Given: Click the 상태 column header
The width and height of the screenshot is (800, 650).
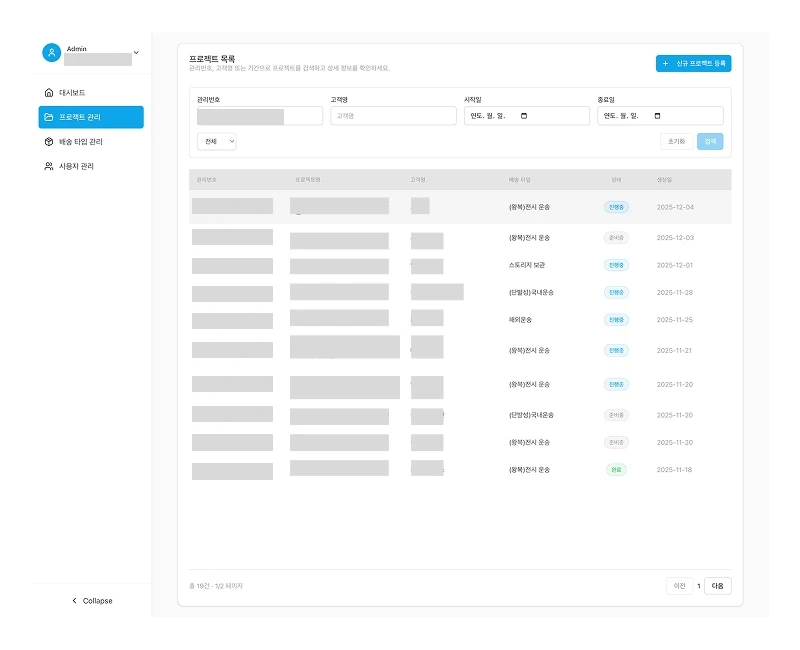Looking at the screenshot, I should coord(616,180).
